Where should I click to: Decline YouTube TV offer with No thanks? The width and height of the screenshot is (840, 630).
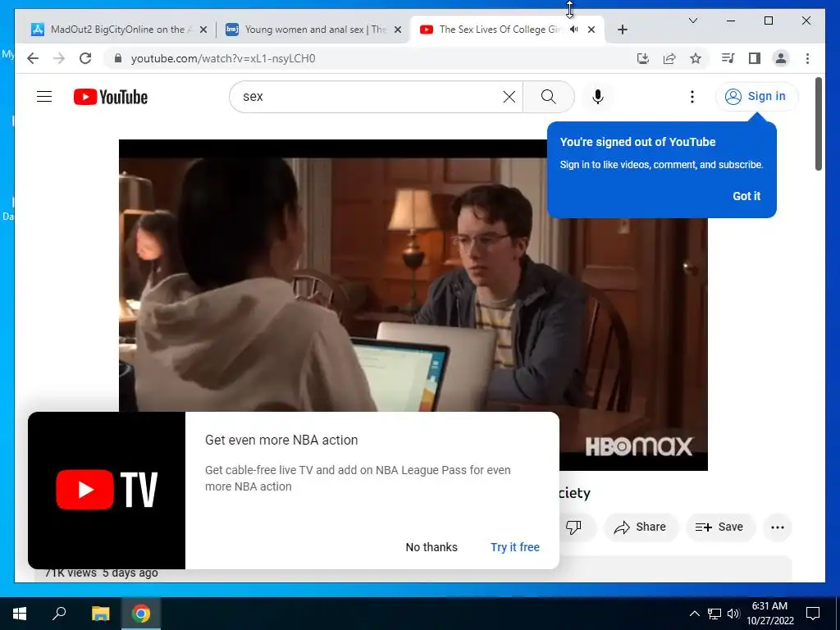coord(431,547)
